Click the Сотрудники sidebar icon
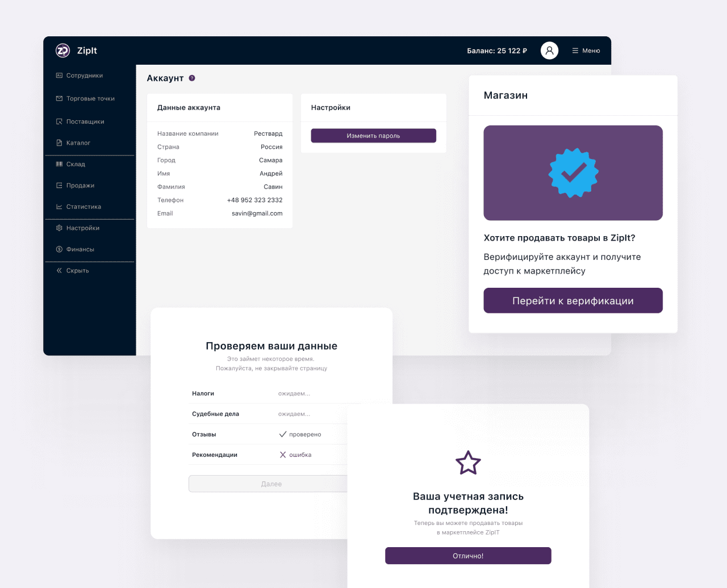The height and width of the screenshot is (588, 727). coord(59,75)
